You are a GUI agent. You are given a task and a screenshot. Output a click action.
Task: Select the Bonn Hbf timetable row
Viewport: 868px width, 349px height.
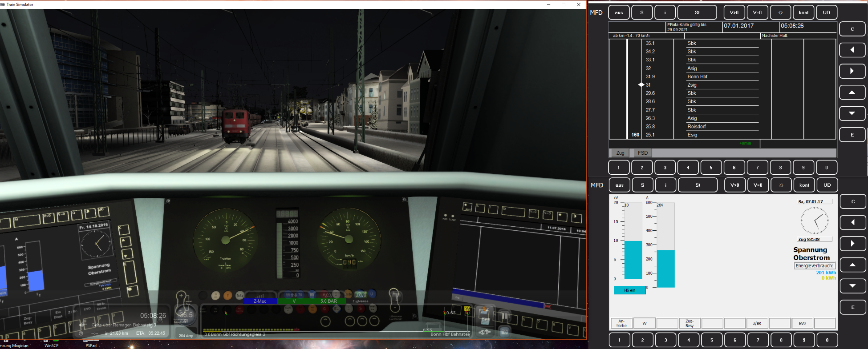[x=697, y=76]
